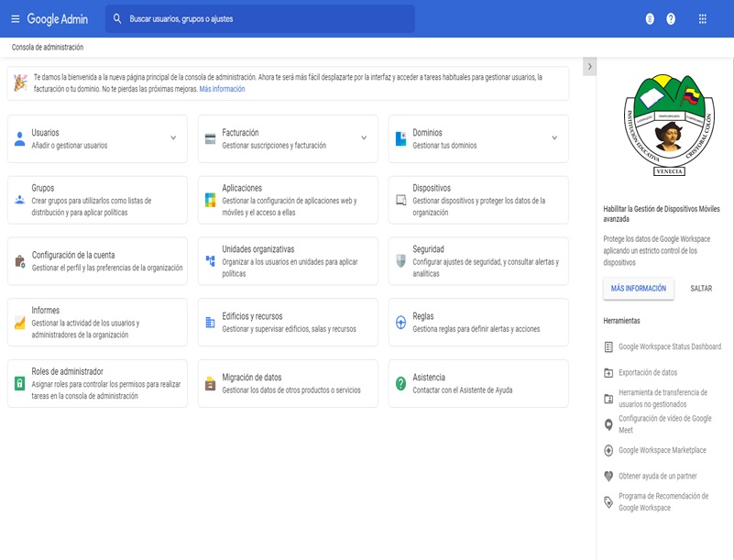Click the Seguridad shield icon
The image size is (734, 560).
click(x=400, y=261)
